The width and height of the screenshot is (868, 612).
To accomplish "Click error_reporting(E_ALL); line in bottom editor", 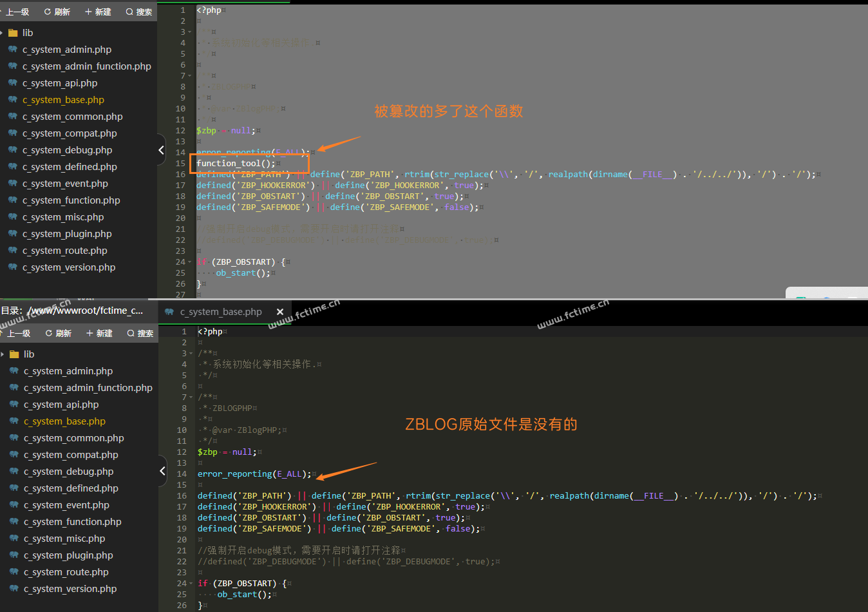I will click(254, 474).
